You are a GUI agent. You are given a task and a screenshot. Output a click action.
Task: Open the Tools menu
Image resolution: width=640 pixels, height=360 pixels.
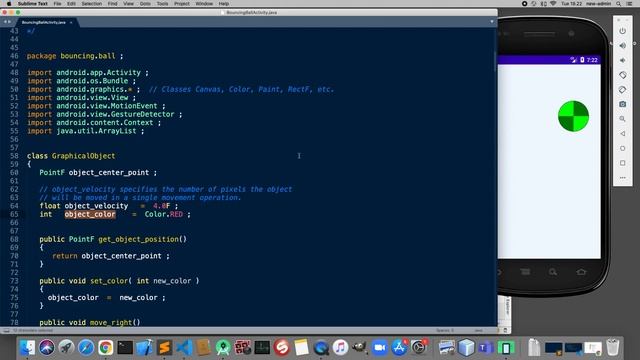[162, 3]
